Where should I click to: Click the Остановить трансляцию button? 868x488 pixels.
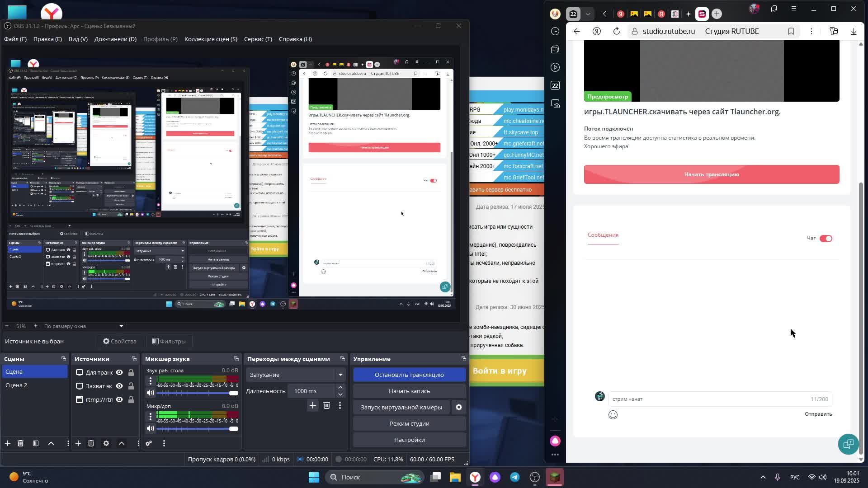pyautogui.click(x=409, y=375)
